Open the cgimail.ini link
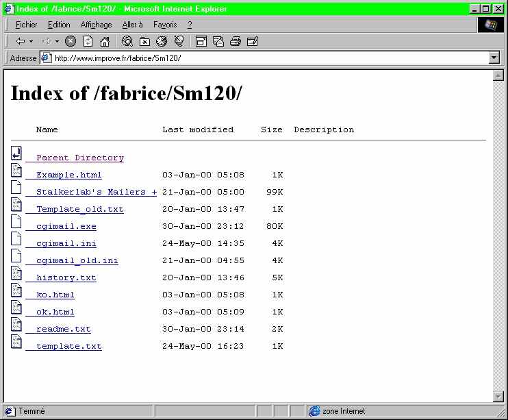Screen dimensions: 508x420 click(x=66, y=243)
